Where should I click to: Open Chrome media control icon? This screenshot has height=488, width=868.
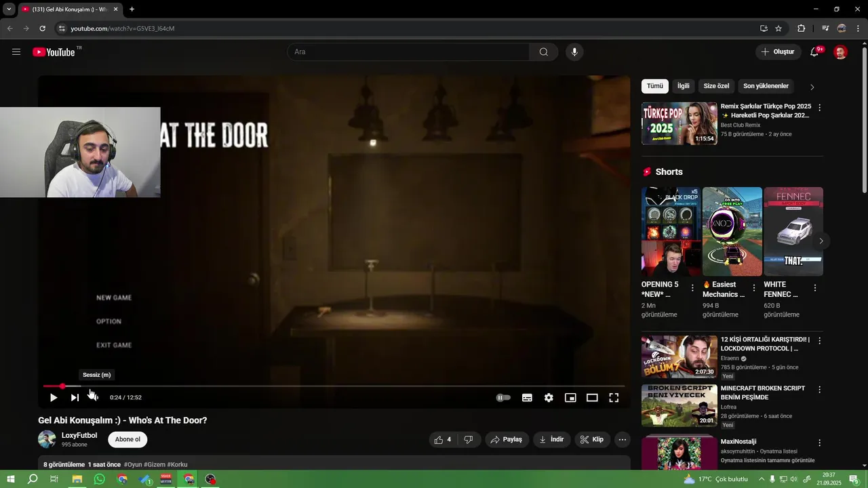(x=825, y=28)
